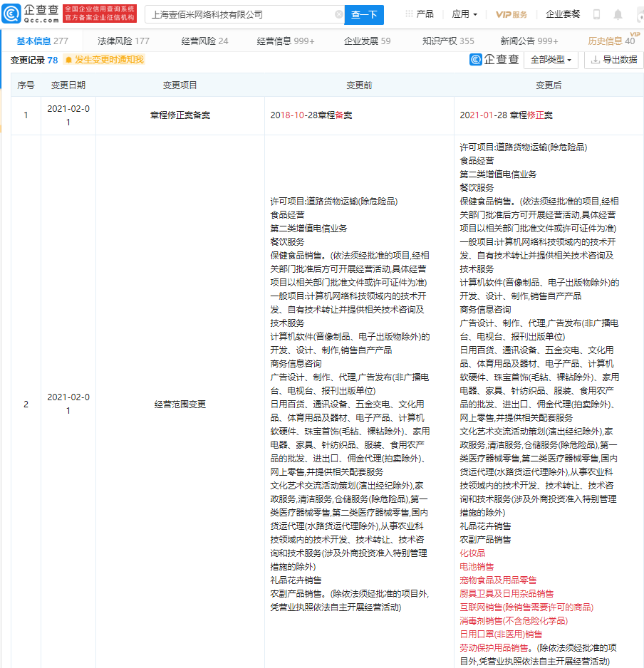Click the mobile phone app icon

(x=597, y=14)
